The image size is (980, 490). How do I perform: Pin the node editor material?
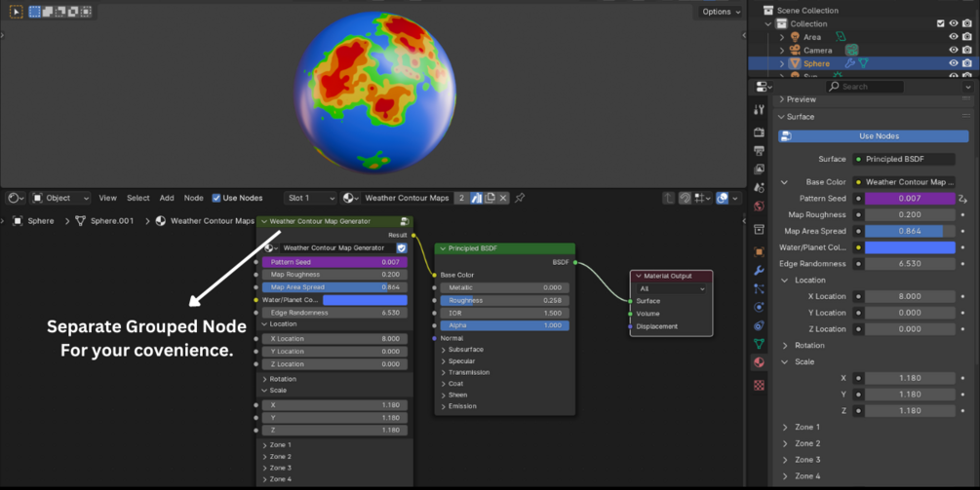pyautogui.click(x=520, y=198)
